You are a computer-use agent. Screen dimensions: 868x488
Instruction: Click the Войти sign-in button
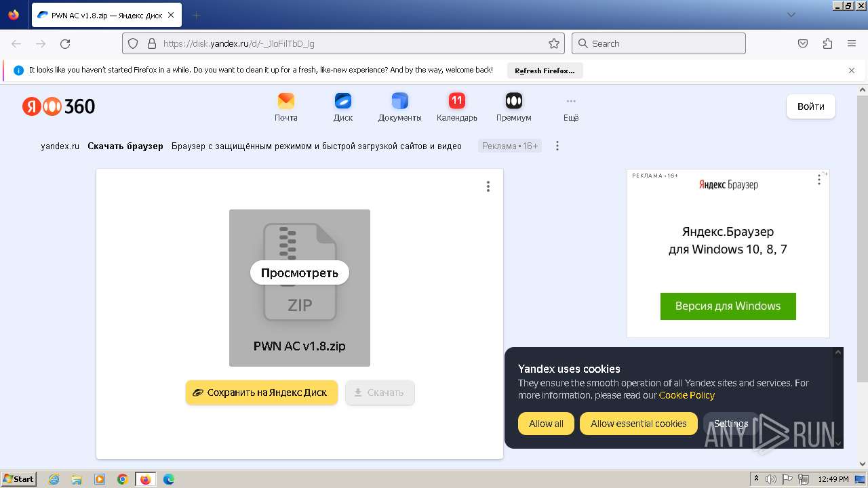click(811, 106)
